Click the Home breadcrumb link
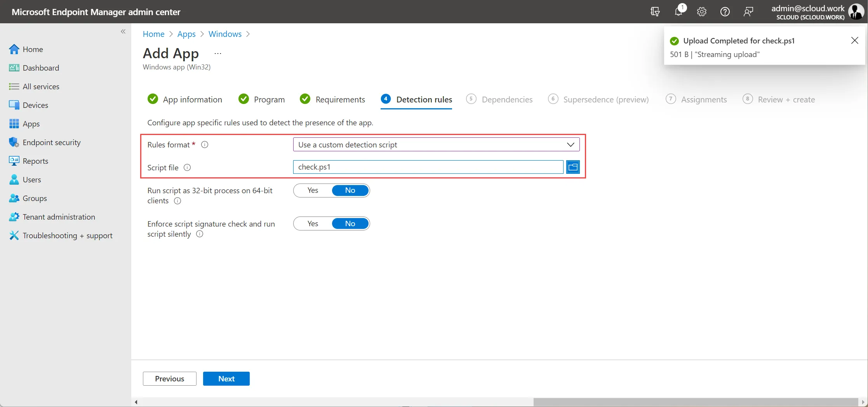The height and width of the screenshot is (407, 868). click(154, 34)
